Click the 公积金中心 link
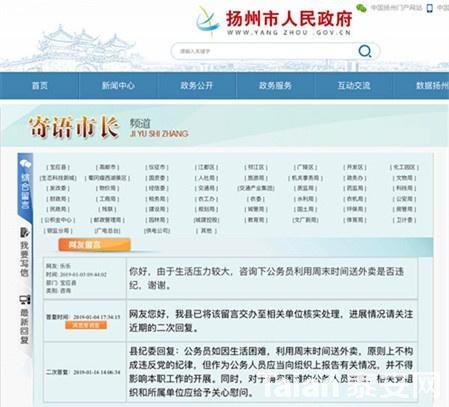 tap(58, 220)
